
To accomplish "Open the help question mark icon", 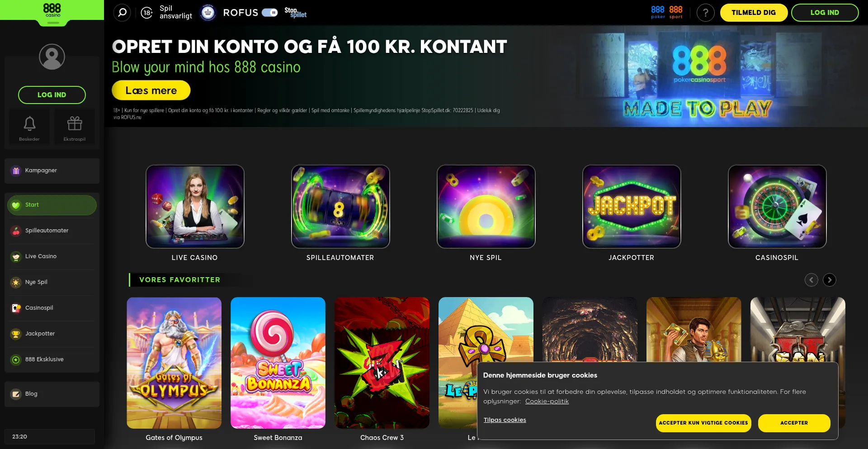I will point(705,13).
